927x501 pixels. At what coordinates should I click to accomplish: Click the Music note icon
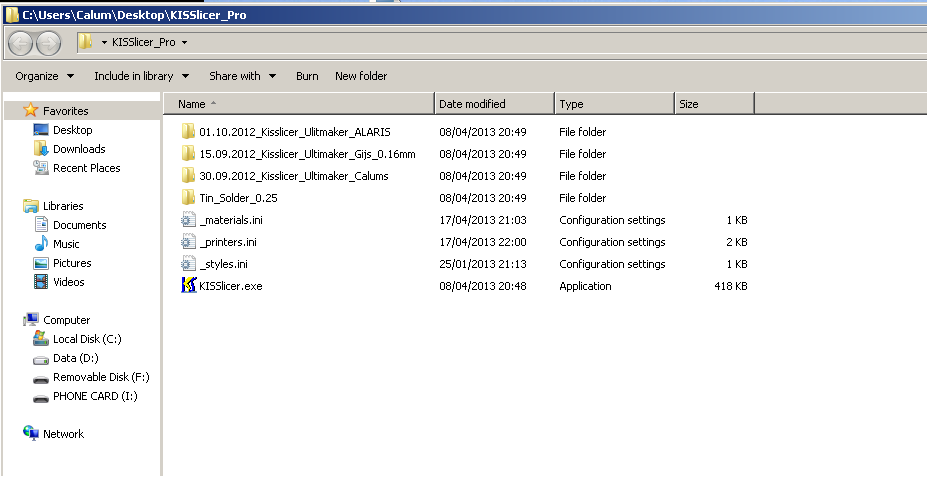pyautogui.click(x=41, y=244)
